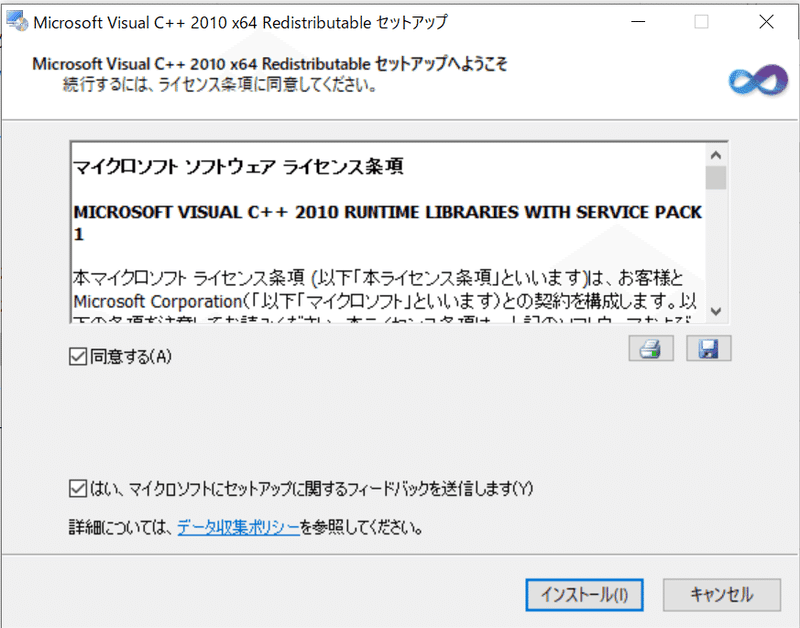Uncheck the 同意する(A) checkbox
Image resolution: width=800 pixels, height=628 pixels.
point(78,356)
